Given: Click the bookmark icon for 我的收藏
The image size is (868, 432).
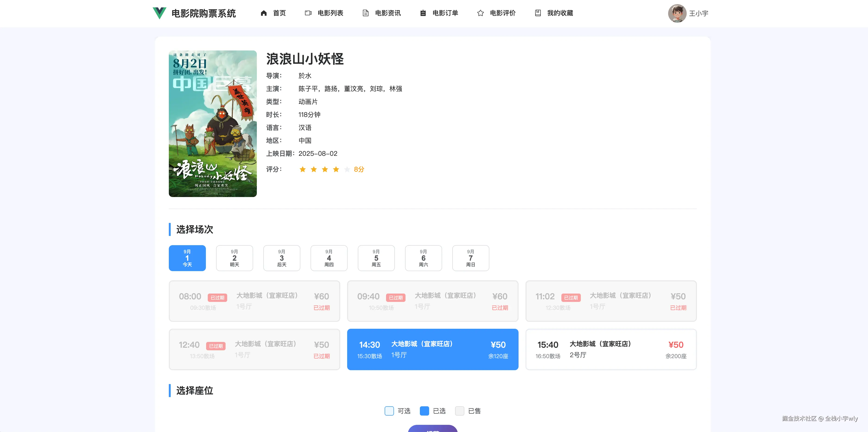Looking at the screenshot, I should click(x=538, y=13).
